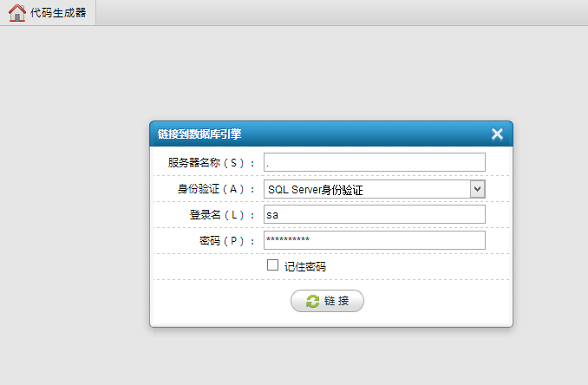The image size is (588, 385).
Task: Expand the 身份验证 dropdown arrow
Action: click(477, 189)
